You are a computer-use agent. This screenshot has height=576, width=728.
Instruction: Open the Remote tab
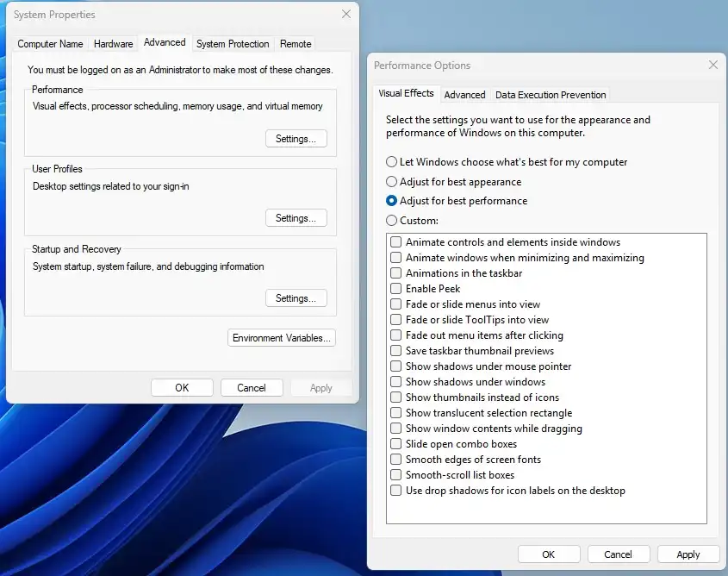point(296,43)
